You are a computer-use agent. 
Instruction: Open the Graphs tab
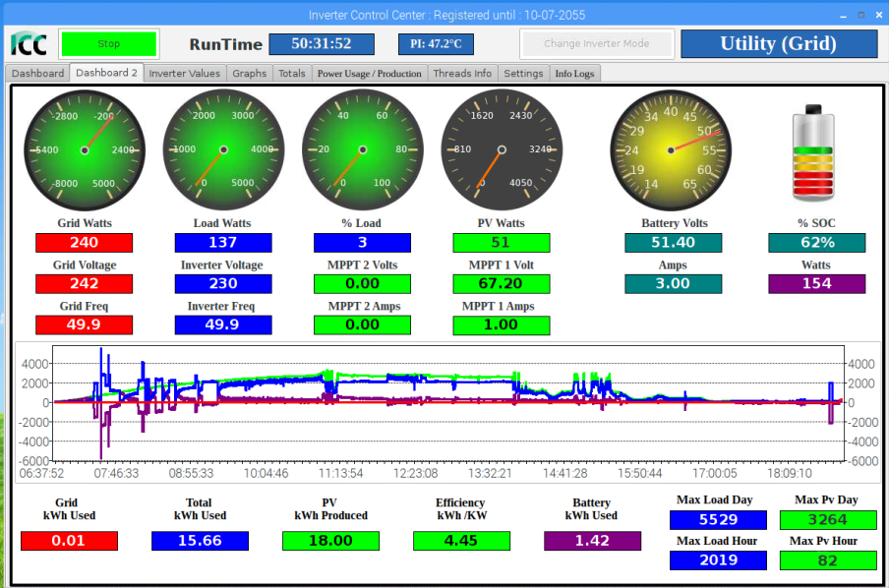(250, 74)
